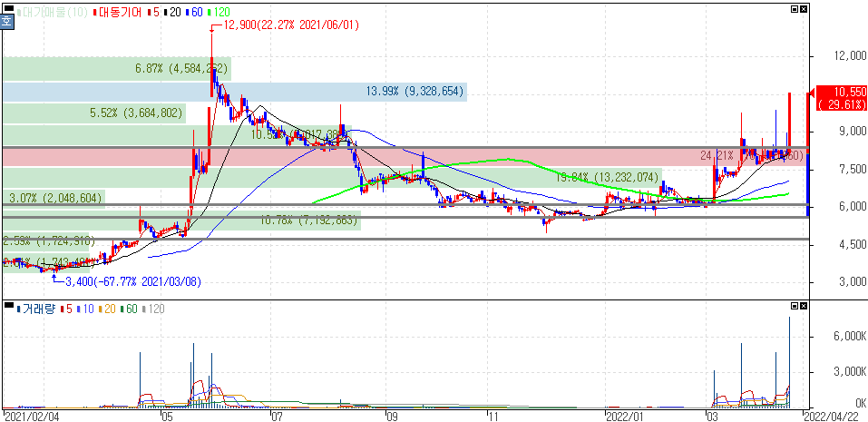868x422 pixels.
Task: Click the high label 12,900(22.27% 2021/06/01)
Action: (x=292, y=25)
